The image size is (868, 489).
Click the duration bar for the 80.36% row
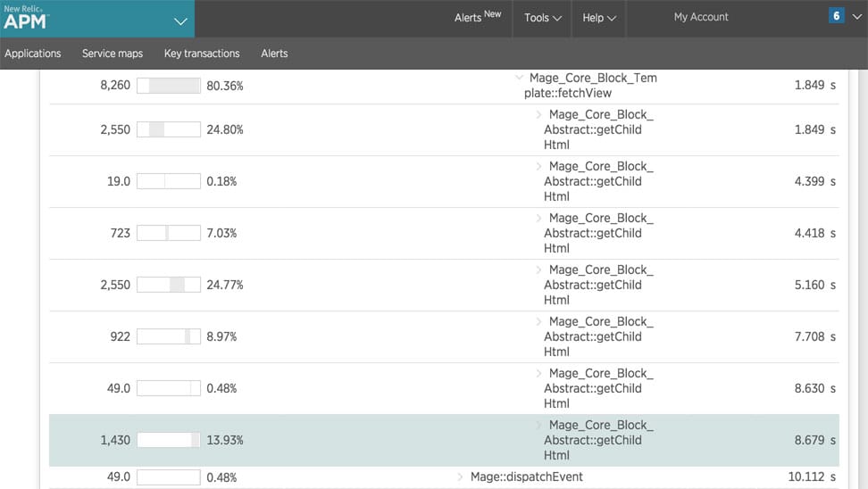(169, 86)
